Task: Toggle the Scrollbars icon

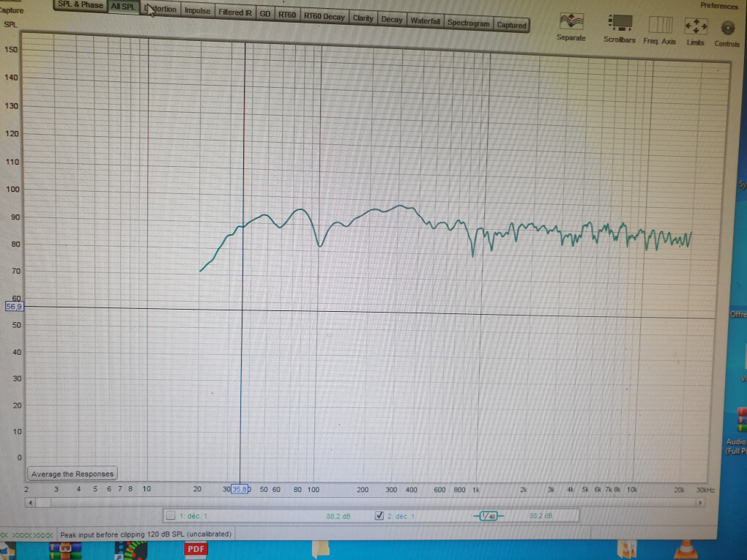Action: (620, 23)
